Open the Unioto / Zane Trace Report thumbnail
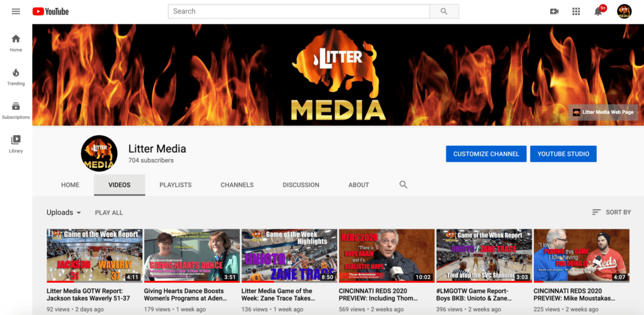Screen dimensions: 644x315 point(484,255)
